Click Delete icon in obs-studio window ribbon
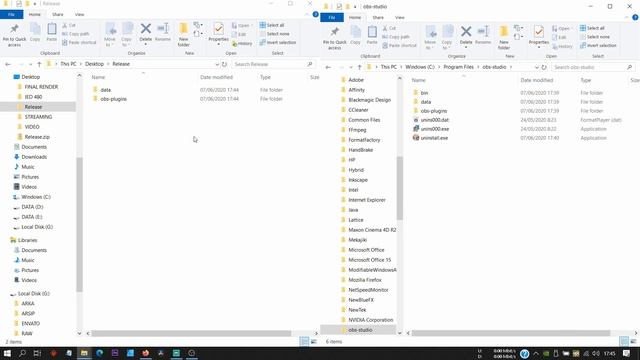 pyautogui.click(x=466, y=36)
